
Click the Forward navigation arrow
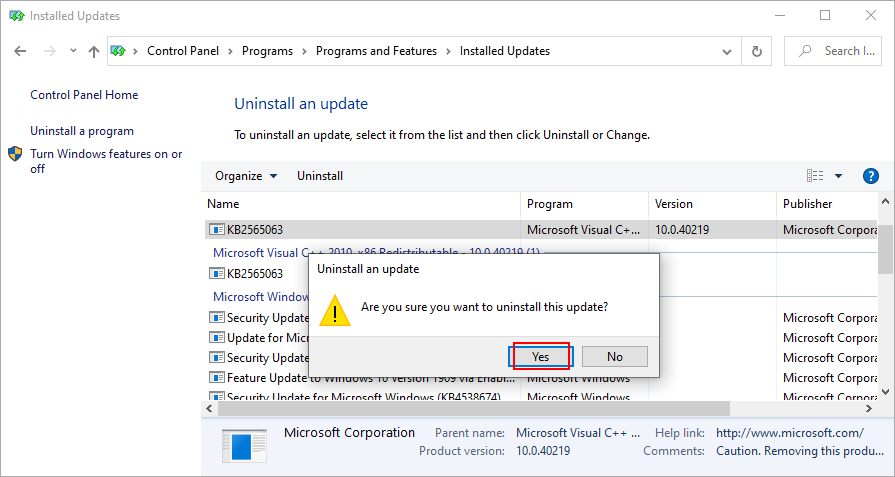[x=49, y=51]
